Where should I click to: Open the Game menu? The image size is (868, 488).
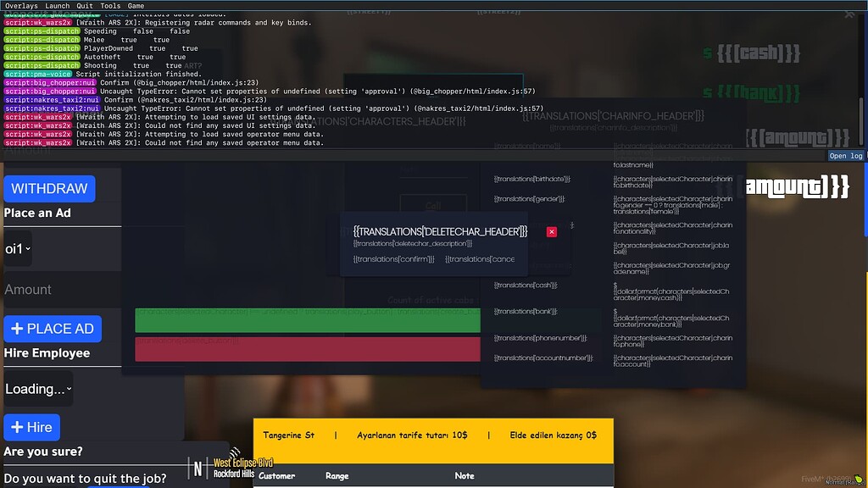[136, 6]
